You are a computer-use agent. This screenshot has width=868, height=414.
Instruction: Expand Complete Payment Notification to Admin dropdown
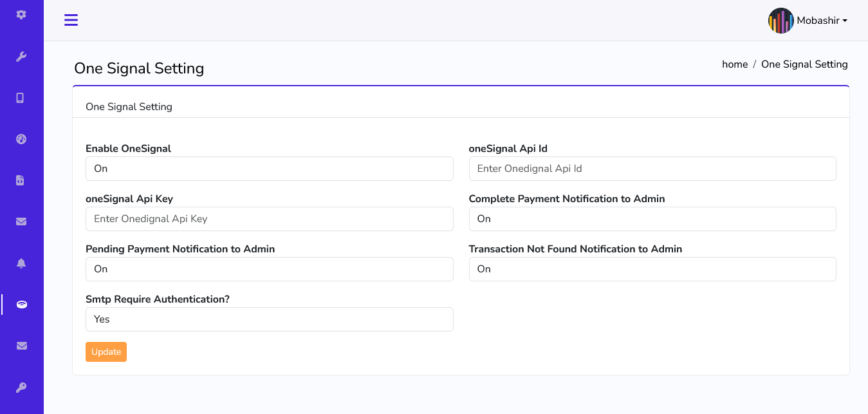[x=652, y=219]
